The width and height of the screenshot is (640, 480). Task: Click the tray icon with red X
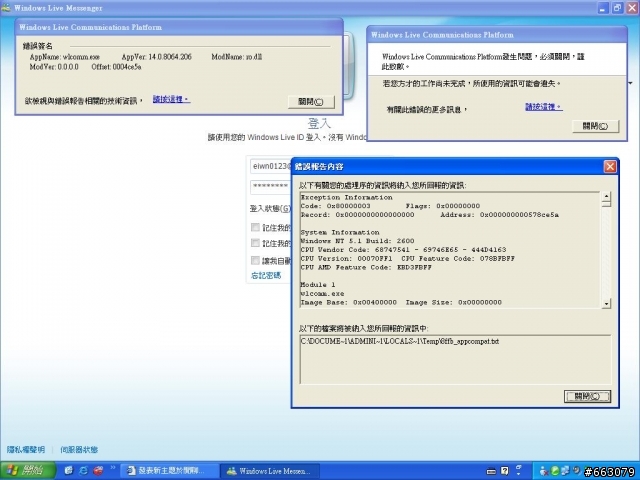544,471
